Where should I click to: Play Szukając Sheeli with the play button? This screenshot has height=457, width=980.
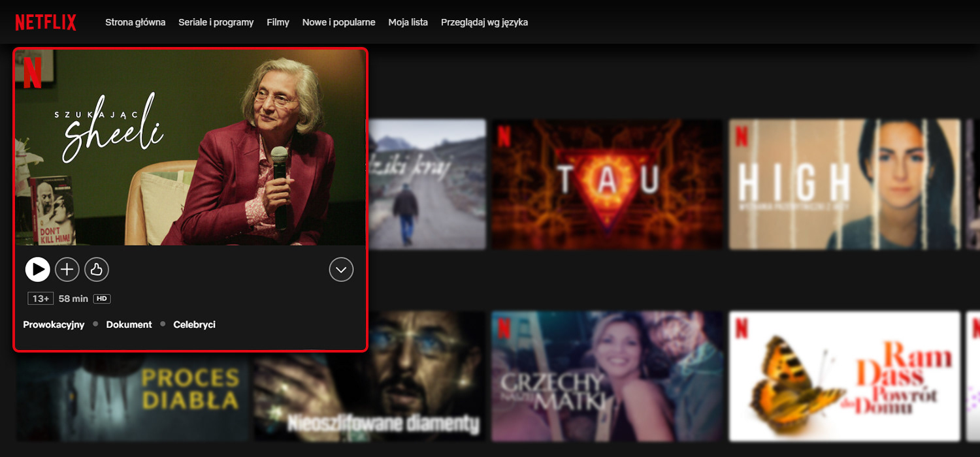coord(38,269)
